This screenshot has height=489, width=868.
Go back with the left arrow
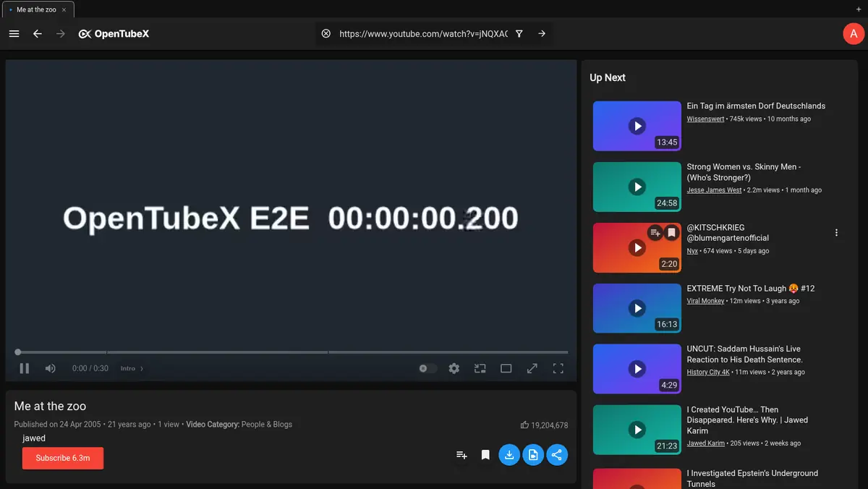point(38,34)
